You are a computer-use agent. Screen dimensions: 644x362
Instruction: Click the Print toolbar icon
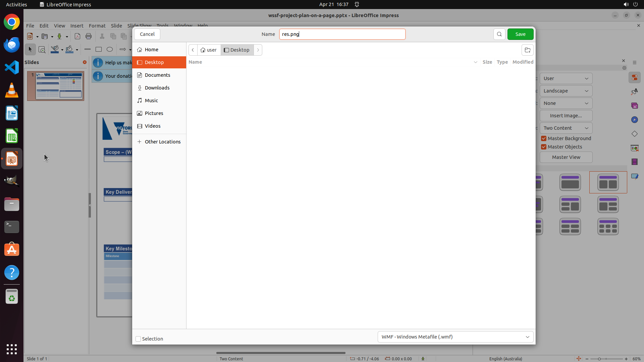click(89, 36)
